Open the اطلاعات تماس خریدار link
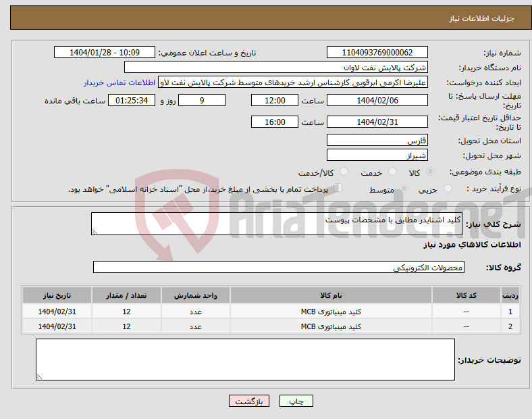The image size is (532, 419). [x=119, y=82]
